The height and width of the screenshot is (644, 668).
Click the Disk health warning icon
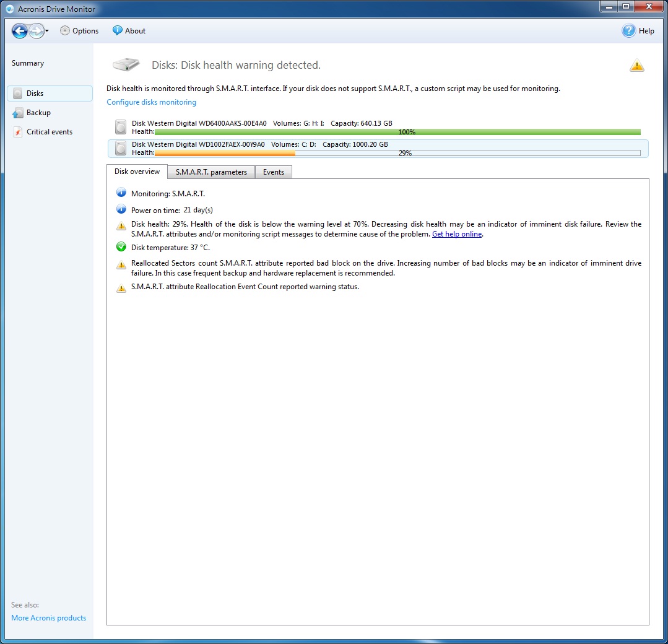pos(121,226)
